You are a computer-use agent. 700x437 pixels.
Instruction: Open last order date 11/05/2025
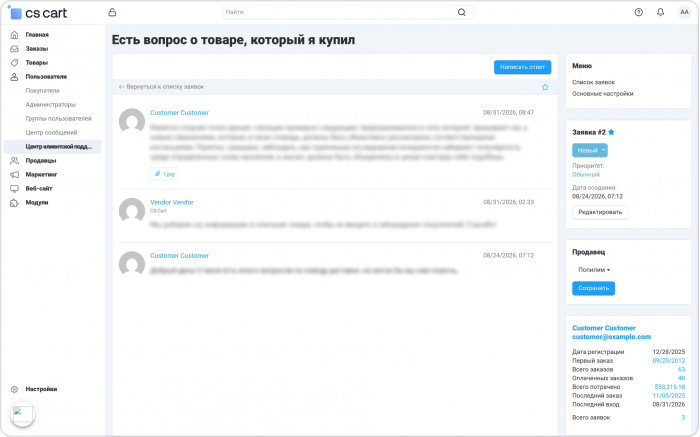click(x=669, y=396)
